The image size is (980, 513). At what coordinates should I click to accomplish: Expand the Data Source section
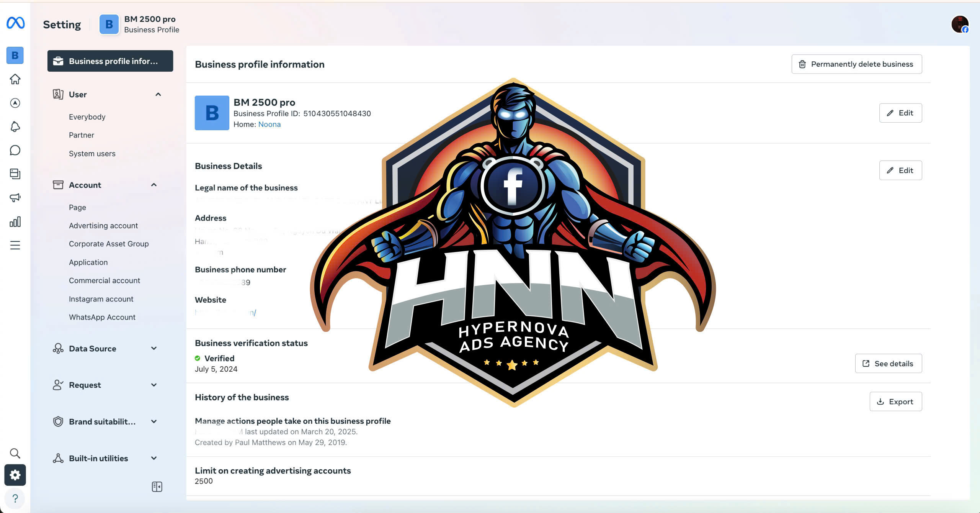[105, 349]
